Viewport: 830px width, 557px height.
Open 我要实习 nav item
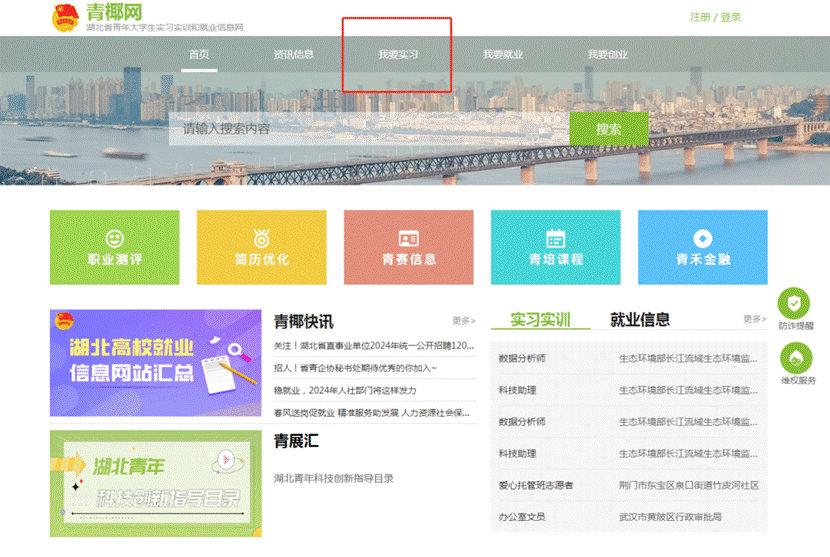pos(398,54)
